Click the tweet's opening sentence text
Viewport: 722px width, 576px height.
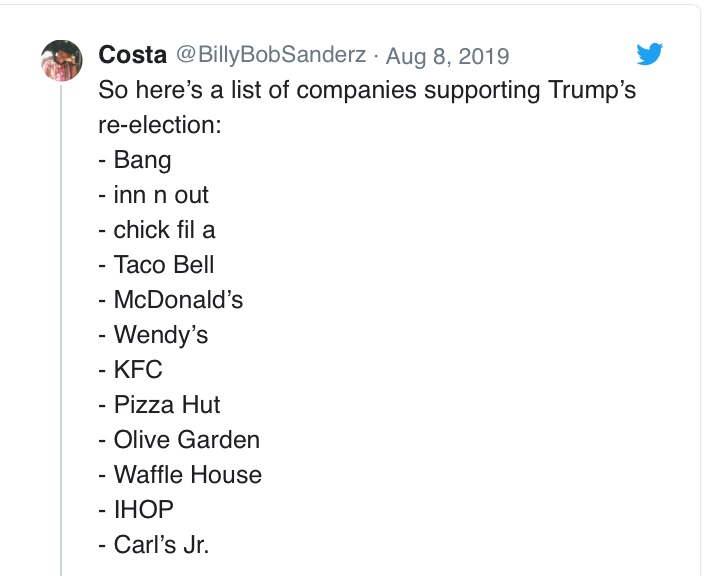(x=367, y=90)
